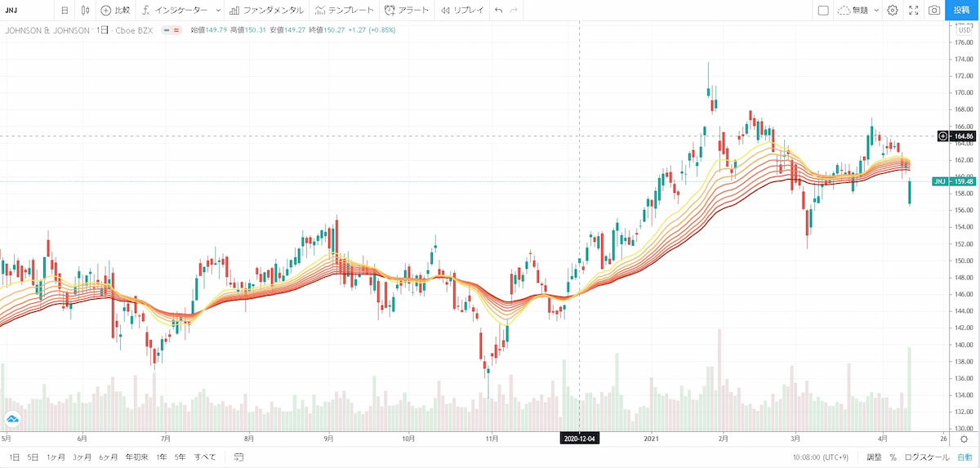Start bar replay (リプレイ) mode
The height and width of the screenshot is (468, 980).
[x=461, y=11]
